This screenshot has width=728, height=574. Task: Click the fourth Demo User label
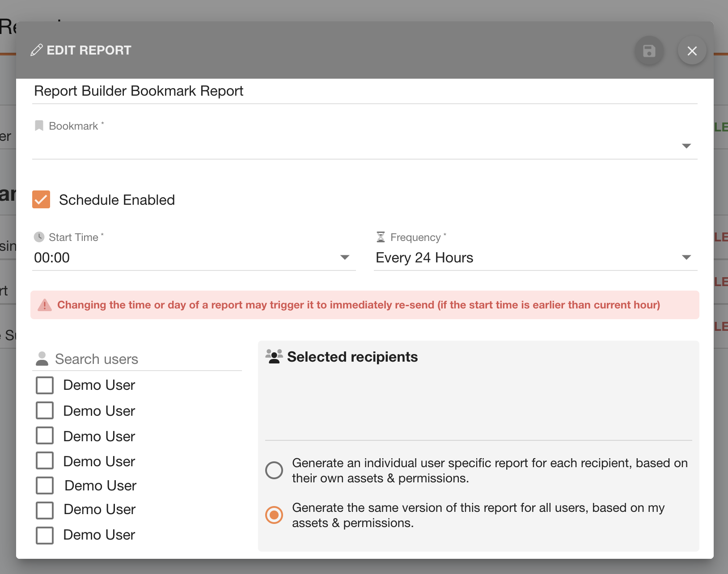point(99,461)
